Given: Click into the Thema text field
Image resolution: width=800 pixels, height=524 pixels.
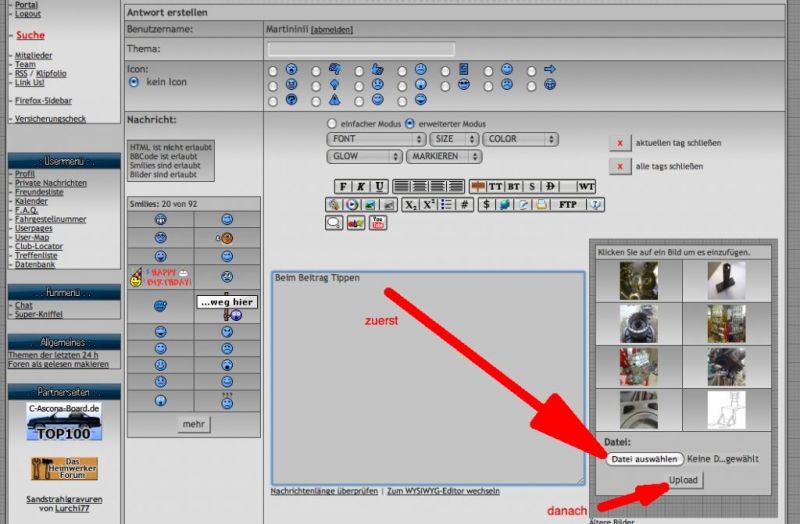Looking at the screenshot, I should 361,48.
